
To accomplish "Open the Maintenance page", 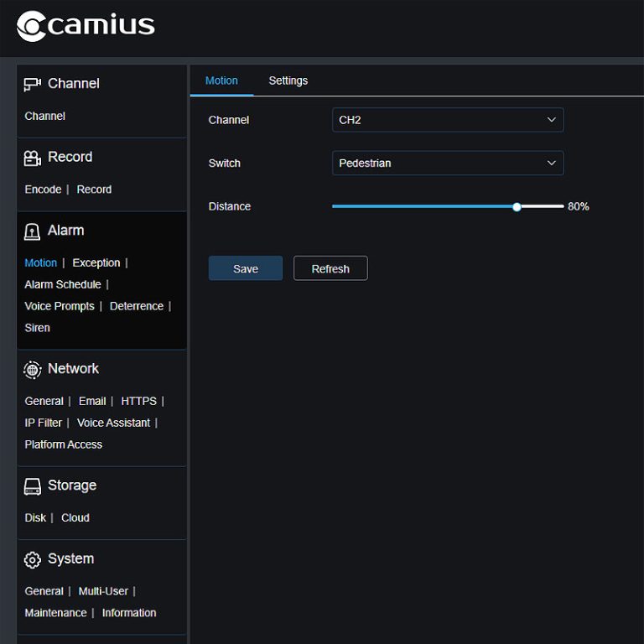I will pos(55,613).
